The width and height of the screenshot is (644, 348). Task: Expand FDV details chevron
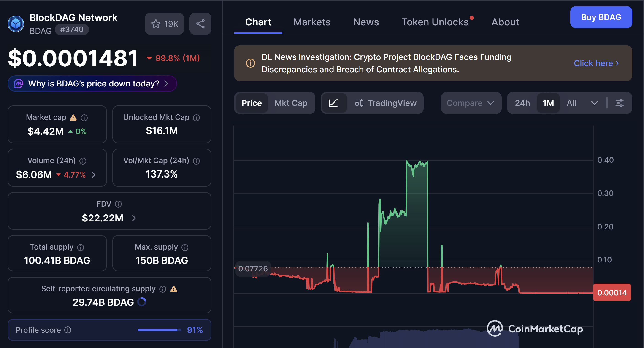coord(134,218)
